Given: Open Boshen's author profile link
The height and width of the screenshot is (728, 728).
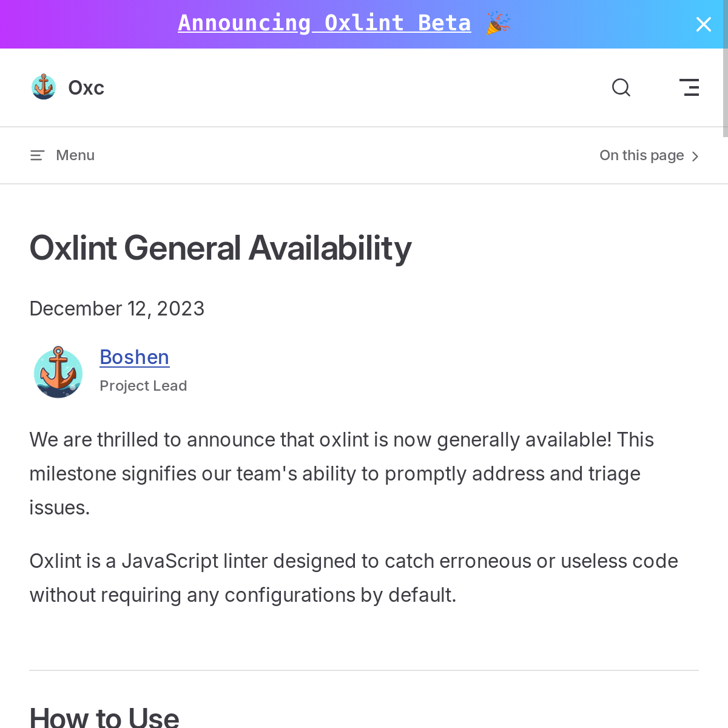Looking at the screenshot, I should point(135,357).
